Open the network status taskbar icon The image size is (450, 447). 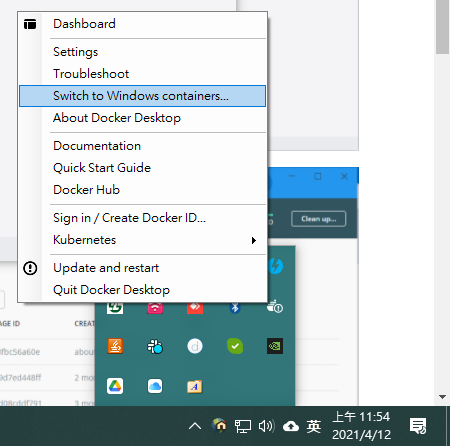243,426
